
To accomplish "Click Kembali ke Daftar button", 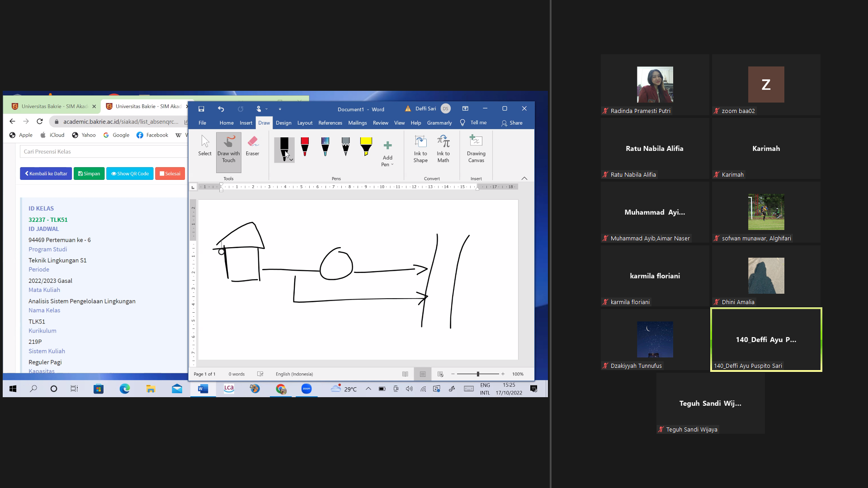I will coord(46,174).
